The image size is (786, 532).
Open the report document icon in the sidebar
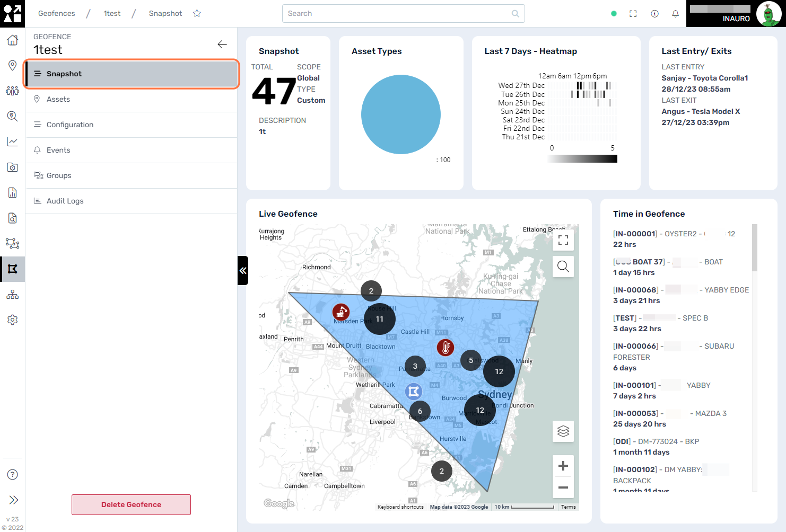[x=12, y=192]
